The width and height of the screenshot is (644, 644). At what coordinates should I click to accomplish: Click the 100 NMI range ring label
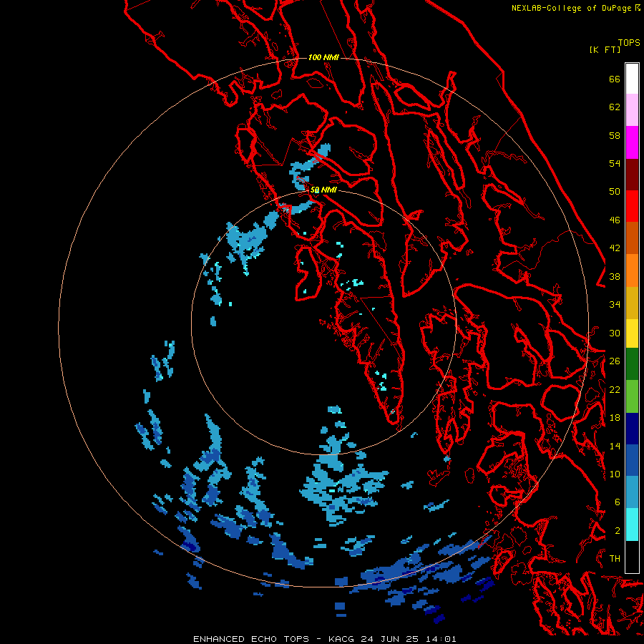[x=323, y=57]
